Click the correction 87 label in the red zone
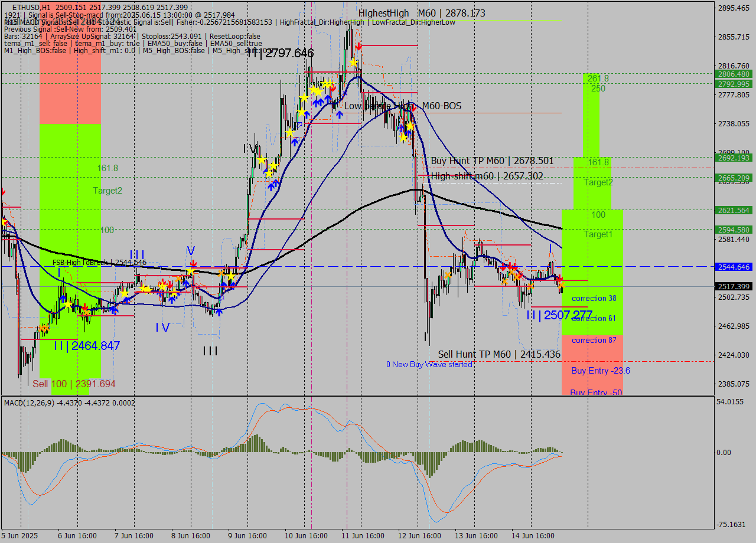This screenshot has height=543, width=756. pyautogui.click(x=594, y=341)
